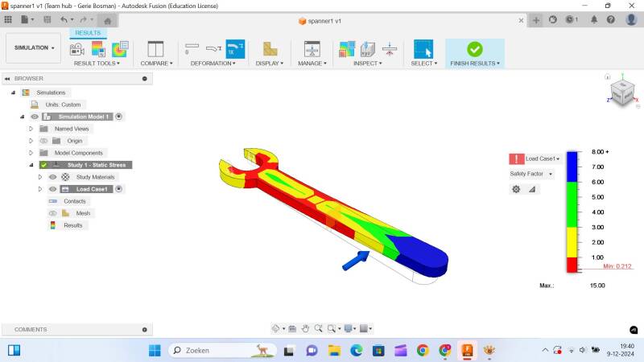
Task: Open the notifications bell icon
Action: (x=594, y=19)
